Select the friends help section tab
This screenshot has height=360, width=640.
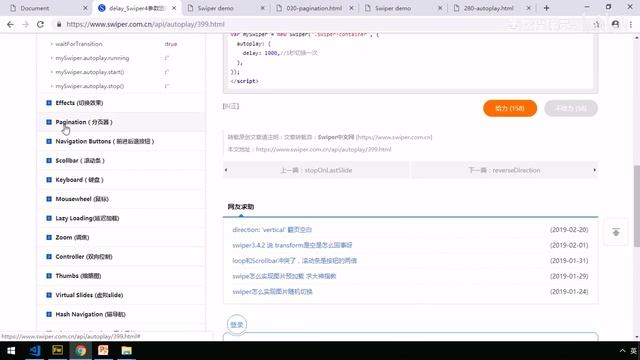pos(241,207)
